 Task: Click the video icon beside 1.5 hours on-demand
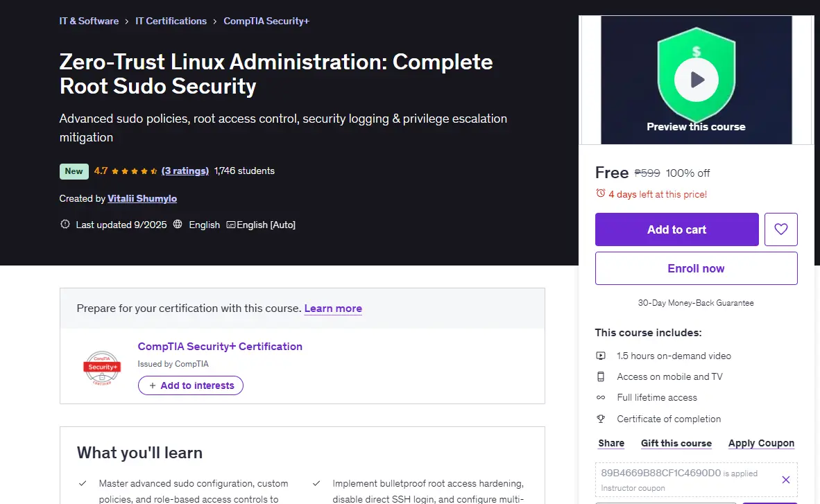tap(601, 356)
